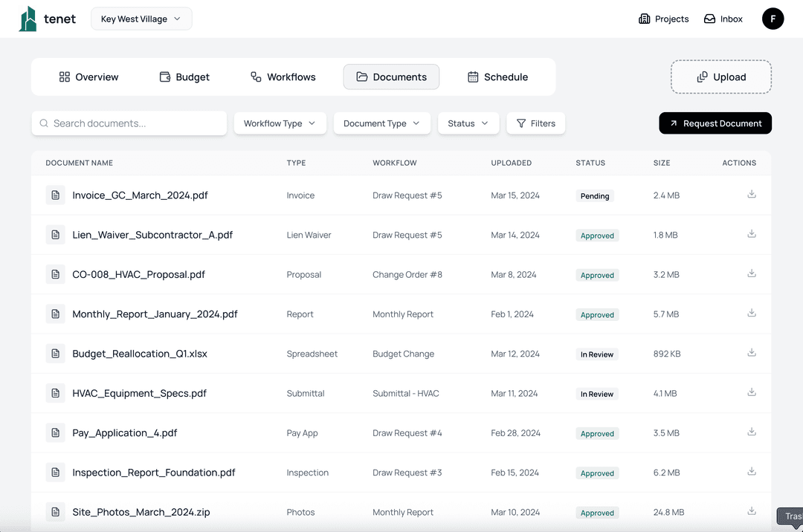Select the document icon beside HVAC_Equipment_Specs.pdf

tap(56, 393)
